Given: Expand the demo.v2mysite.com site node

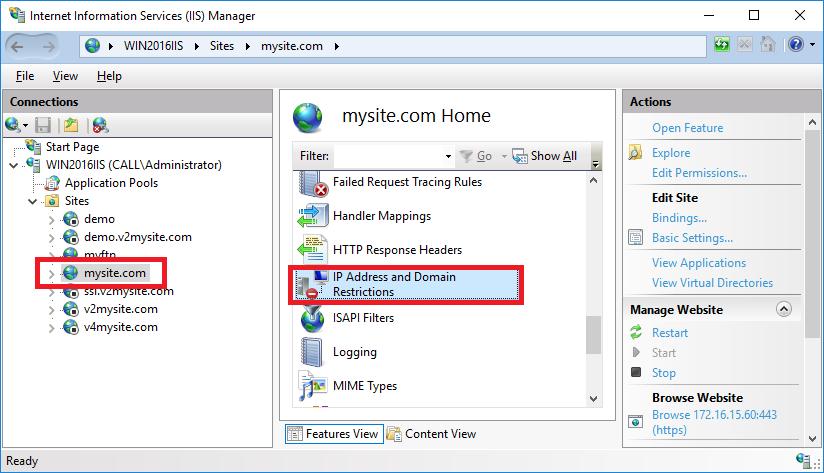Looking at the screenshot, I should point(52,238).
